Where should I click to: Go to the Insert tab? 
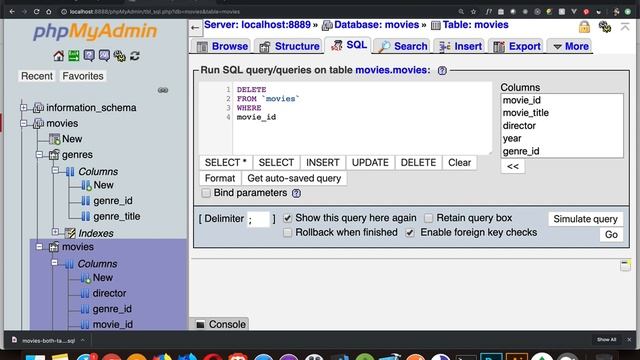[460, 46]
